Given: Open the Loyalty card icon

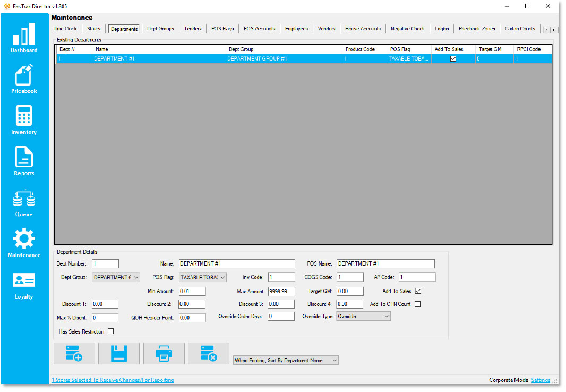Looking at the screenshot, I should click(x=24, y=280).
